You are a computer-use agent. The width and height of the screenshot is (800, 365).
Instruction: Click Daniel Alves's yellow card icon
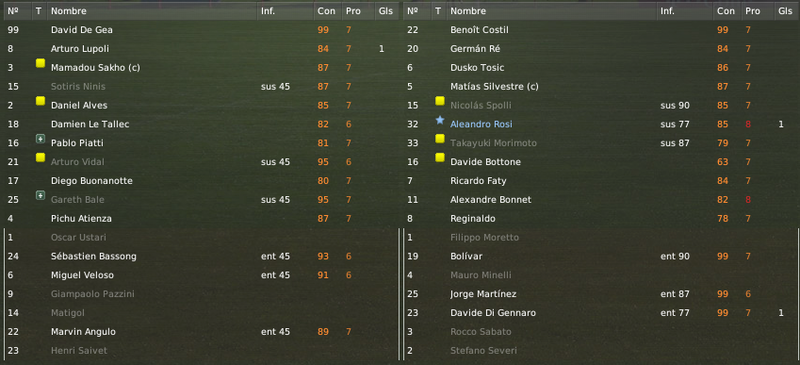pyautogui.click(x=40, y=101)
